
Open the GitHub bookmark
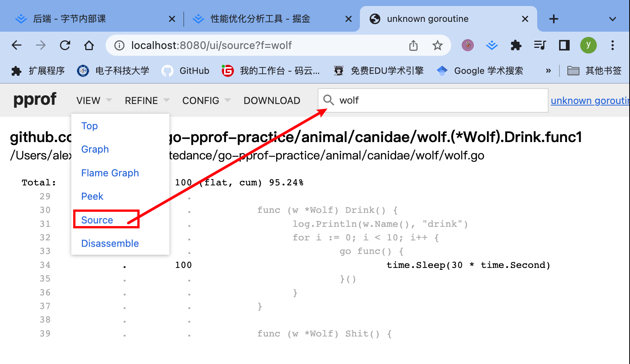(185, 71)
